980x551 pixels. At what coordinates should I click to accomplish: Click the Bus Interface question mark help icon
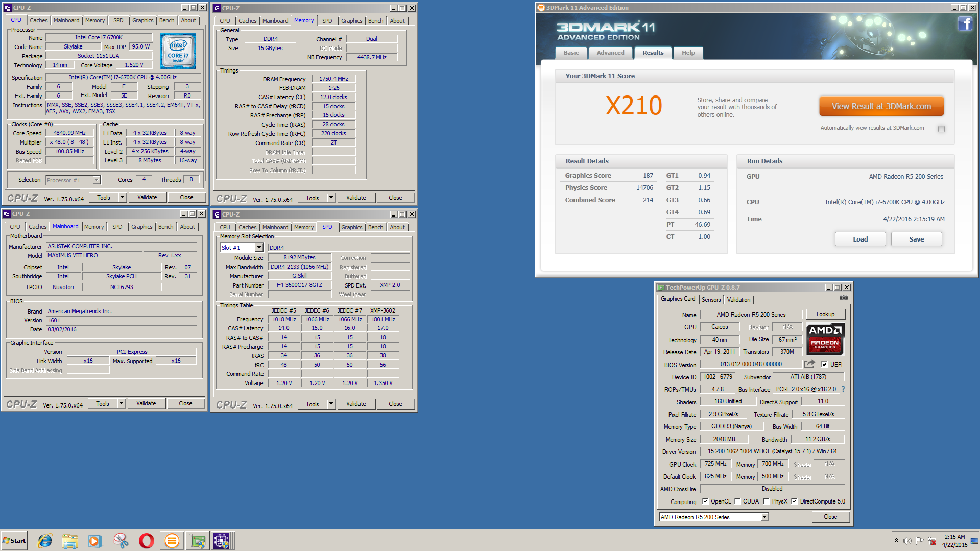(x=843, y=389)
